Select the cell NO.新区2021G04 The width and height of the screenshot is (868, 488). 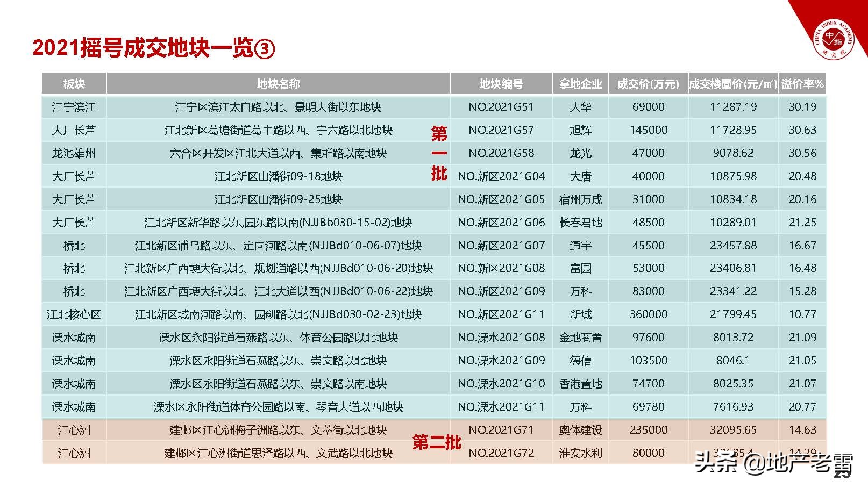(x=501, y=176)
